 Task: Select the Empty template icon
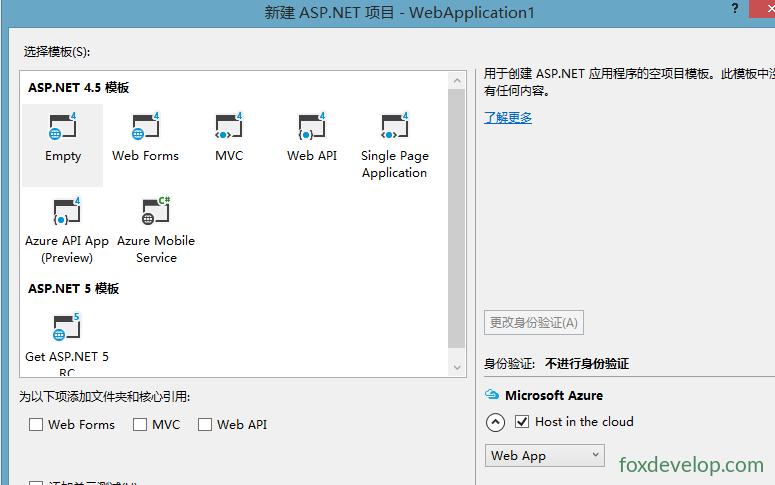tap(62, 127)
